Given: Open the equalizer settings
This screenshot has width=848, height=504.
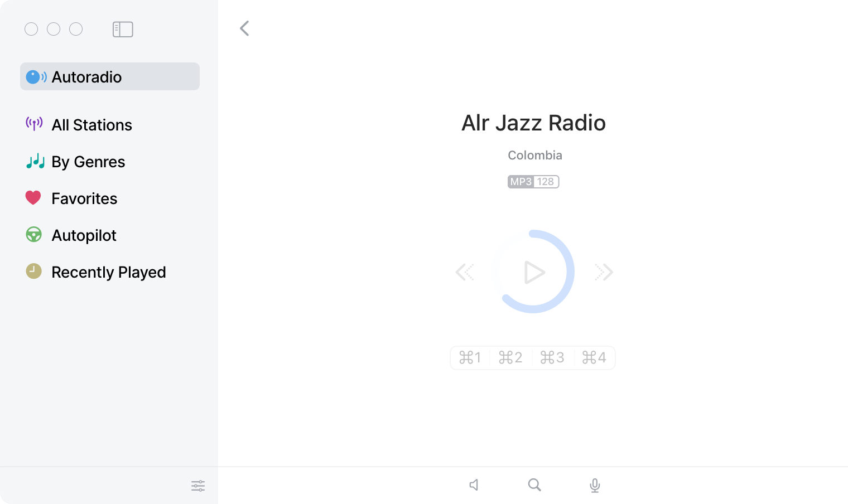Looking at the screenshot, I should (198, 486).
